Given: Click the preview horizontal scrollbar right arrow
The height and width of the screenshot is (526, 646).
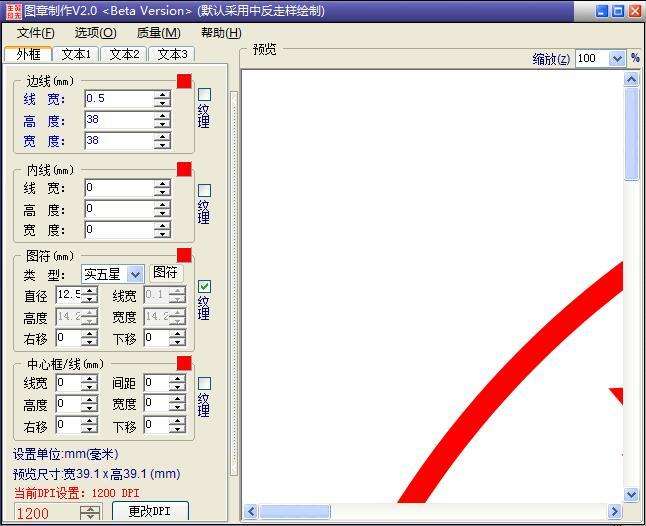Looking at the screenshot, I should [x=614, y=511].
